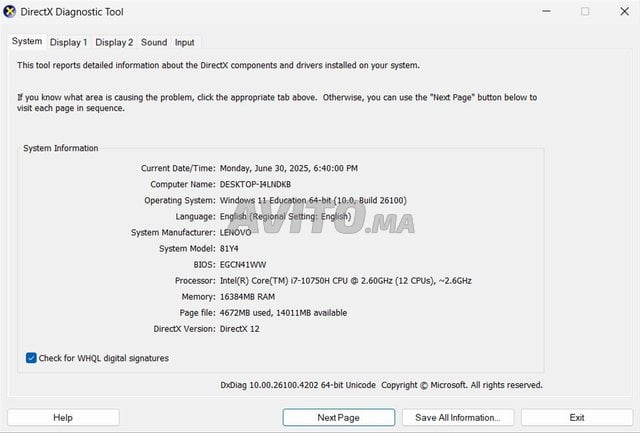Click the DirectX Diagnostic Tool title icon
Viewport: 640px width, 433px height.
9,11
